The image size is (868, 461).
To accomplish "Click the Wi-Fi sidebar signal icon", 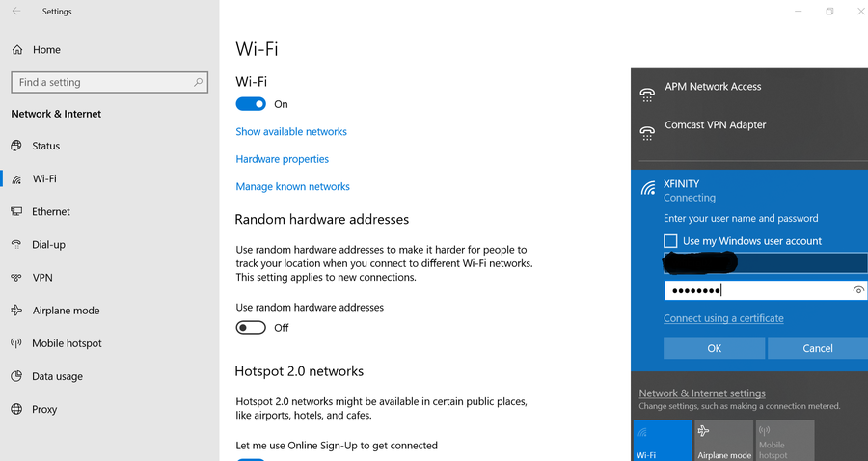I will 16,179.
